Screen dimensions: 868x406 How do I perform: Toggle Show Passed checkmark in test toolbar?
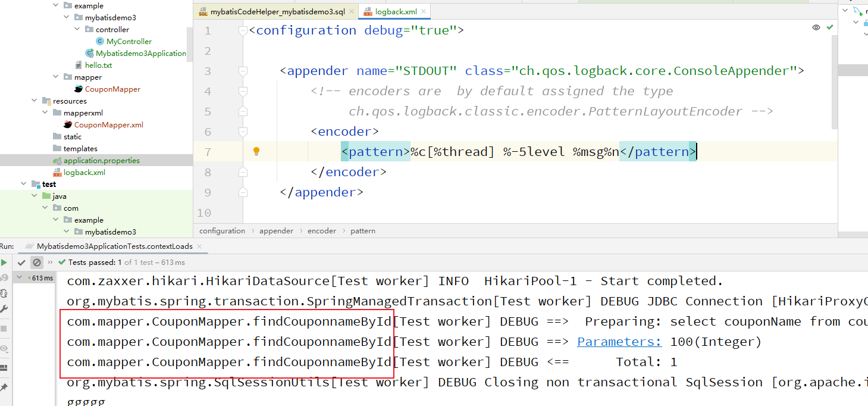[21, 263]
